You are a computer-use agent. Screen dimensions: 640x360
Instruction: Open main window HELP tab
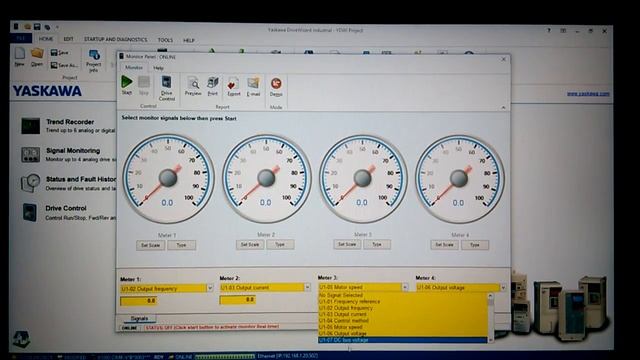point(189,40)
